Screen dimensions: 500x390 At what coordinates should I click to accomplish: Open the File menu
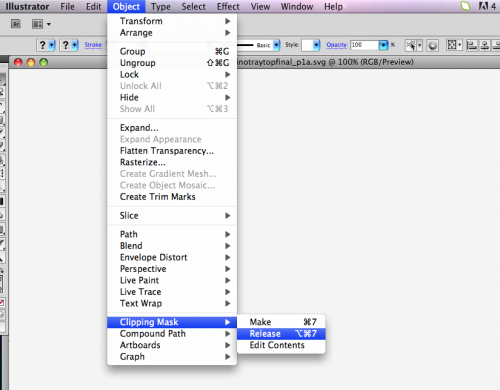pos(67,7)
